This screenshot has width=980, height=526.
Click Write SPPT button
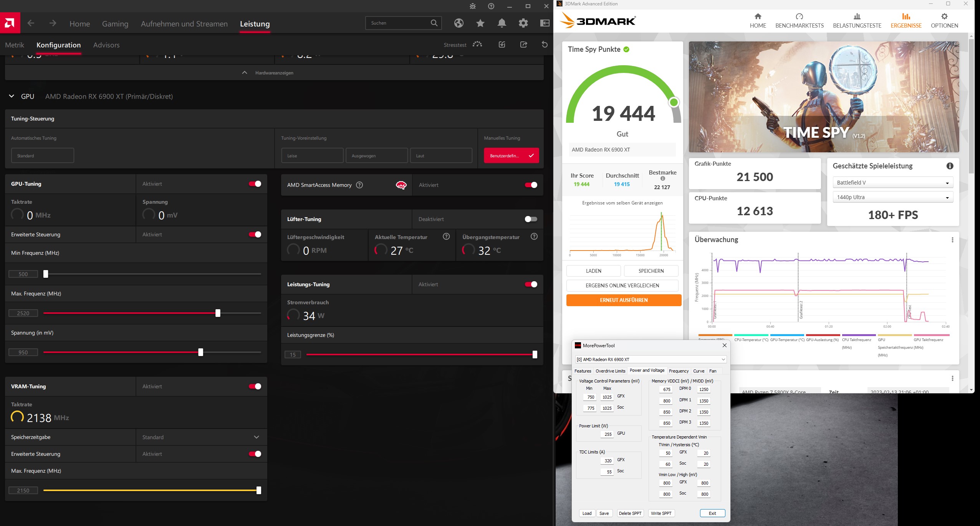661,513
